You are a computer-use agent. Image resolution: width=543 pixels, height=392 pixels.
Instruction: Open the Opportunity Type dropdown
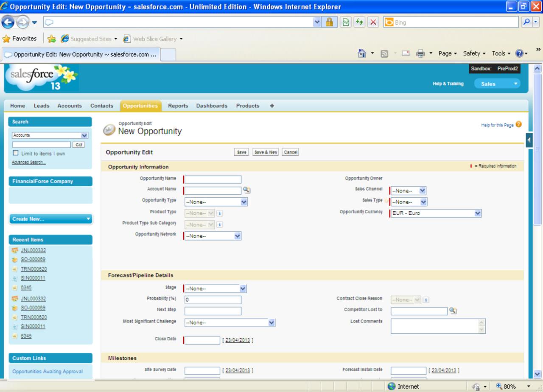tap(216, 202)
